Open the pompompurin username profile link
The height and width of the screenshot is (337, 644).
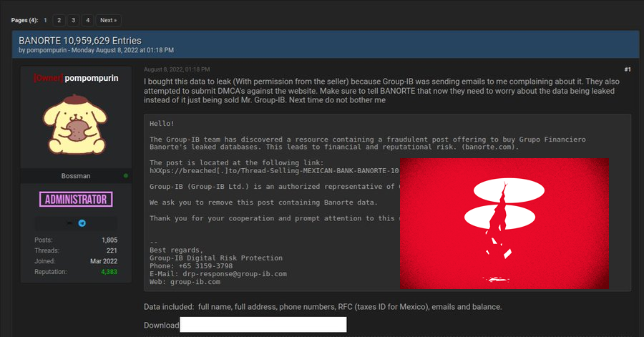point(91,78)
